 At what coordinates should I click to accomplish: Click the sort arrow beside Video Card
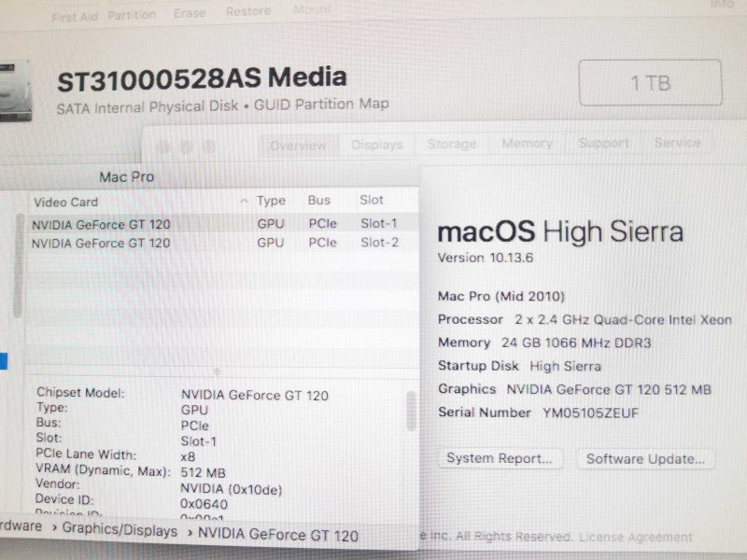244,201
